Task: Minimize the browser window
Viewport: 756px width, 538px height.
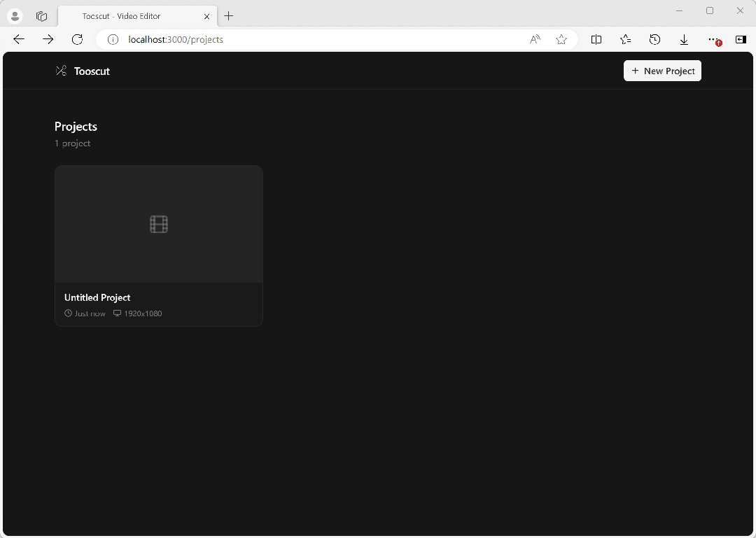Action: 679,10
